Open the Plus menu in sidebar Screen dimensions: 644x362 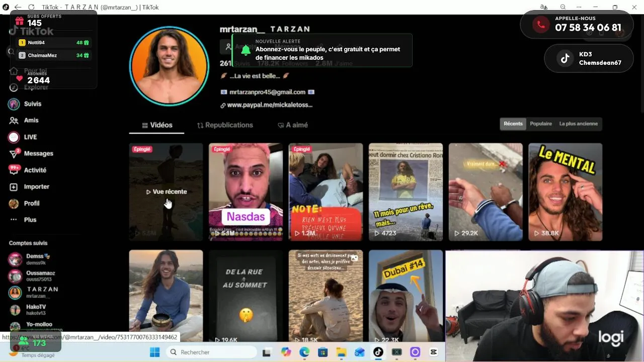23,220
